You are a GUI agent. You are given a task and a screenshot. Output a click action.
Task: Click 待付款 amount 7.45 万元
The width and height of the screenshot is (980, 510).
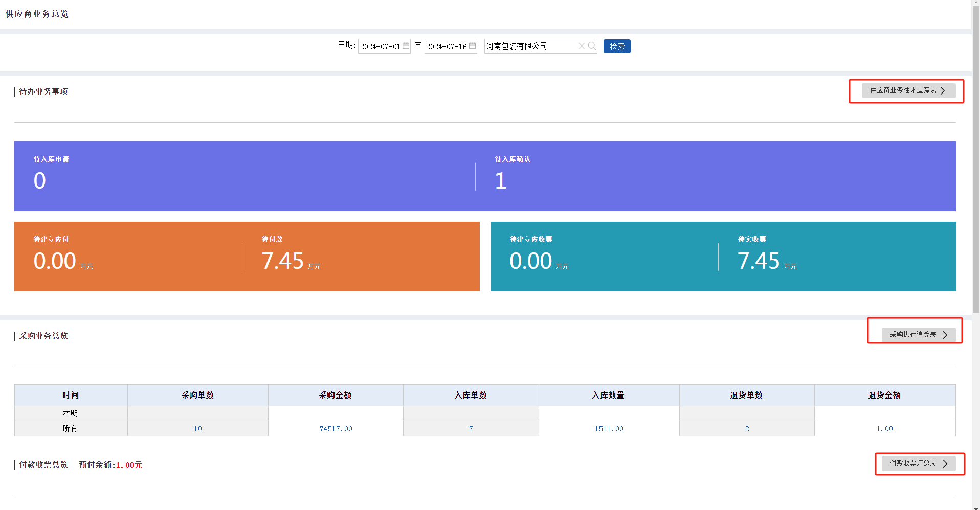(x=291, y=261)
